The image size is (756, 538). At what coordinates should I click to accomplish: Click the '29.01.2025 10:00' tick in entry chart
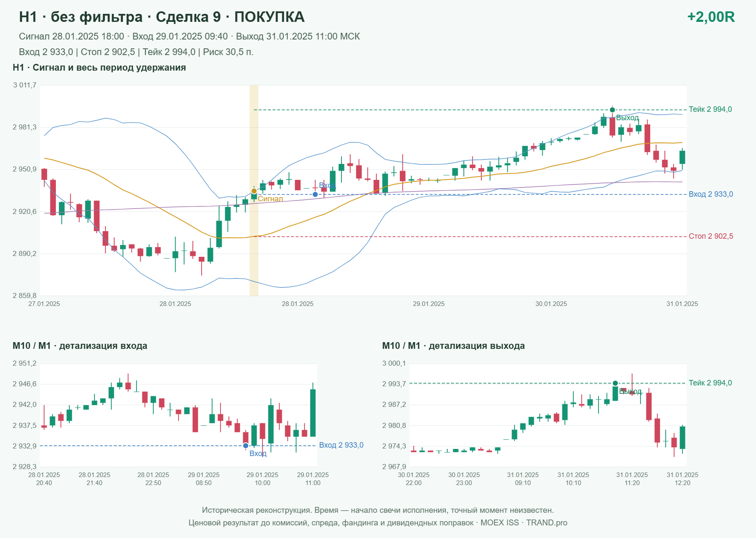pyautogui.click(x=262, y=479)
